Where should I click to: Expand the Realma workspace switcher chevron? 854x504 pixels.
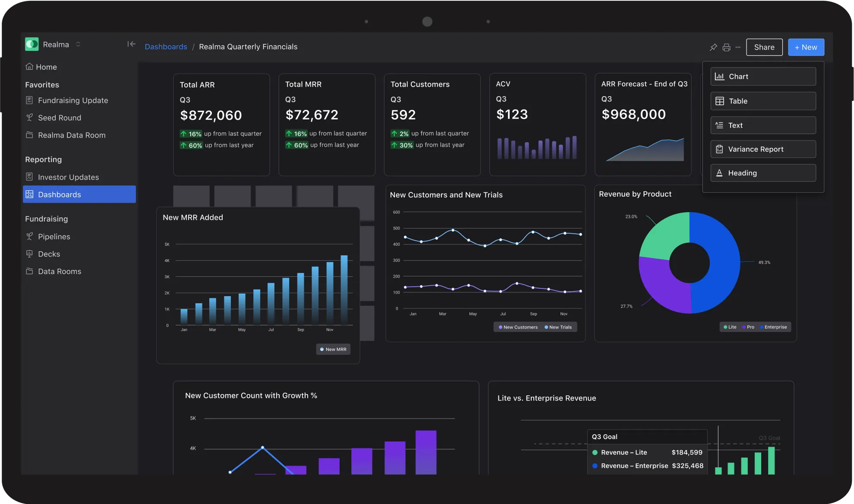(x=78, y=44)
